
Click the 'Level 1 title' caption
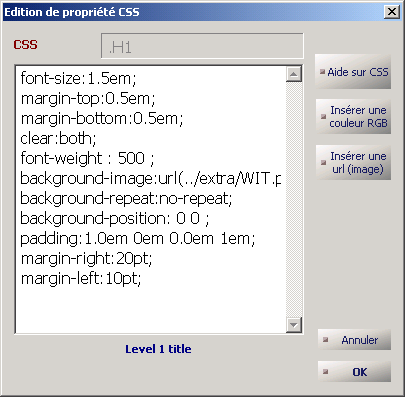click(158, 349)
